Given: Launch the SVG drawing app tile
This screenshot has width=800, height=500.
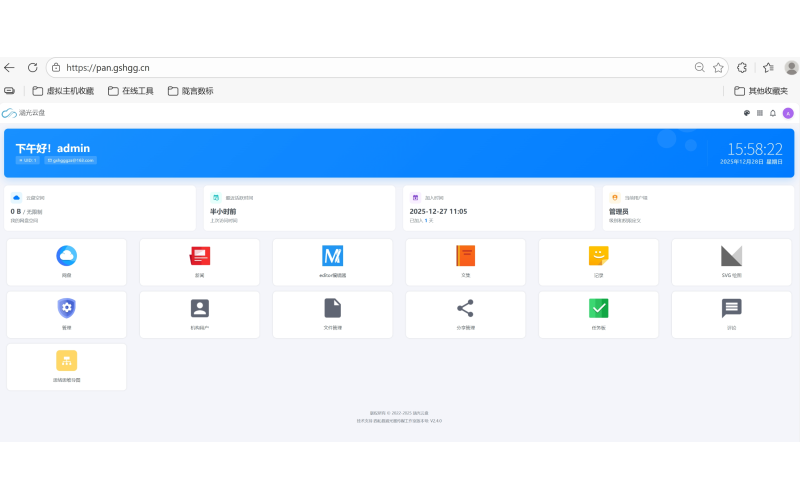Looking at the screenshot, I should [731, 260].
